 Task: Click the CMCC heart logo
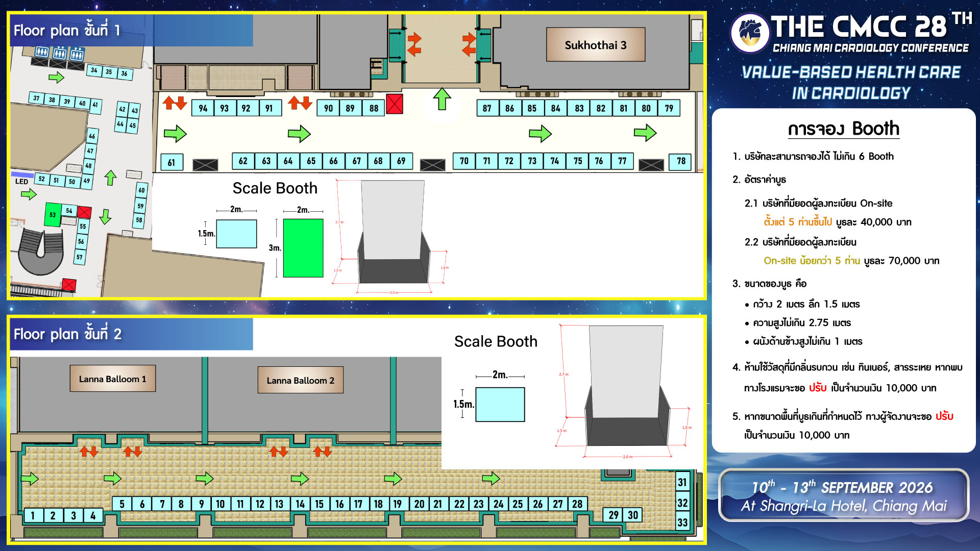pos(749,33)
